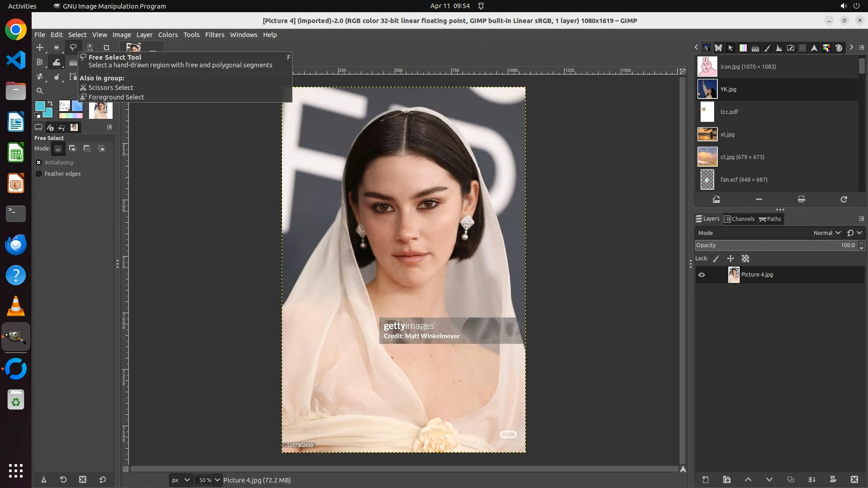868x488 pixels.
Task: Click the Warp Transform tool
Action: point(57,62)
